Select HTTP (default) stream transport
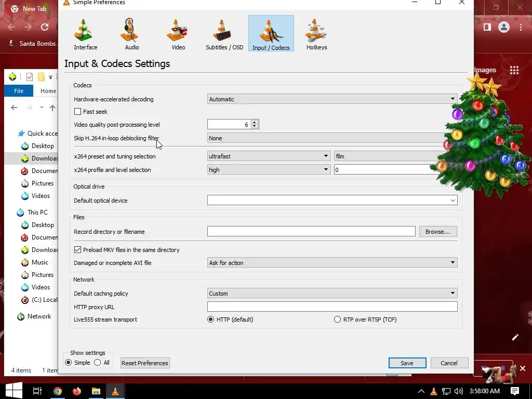Screen dimensions: 532x399 tap(211, 320)
